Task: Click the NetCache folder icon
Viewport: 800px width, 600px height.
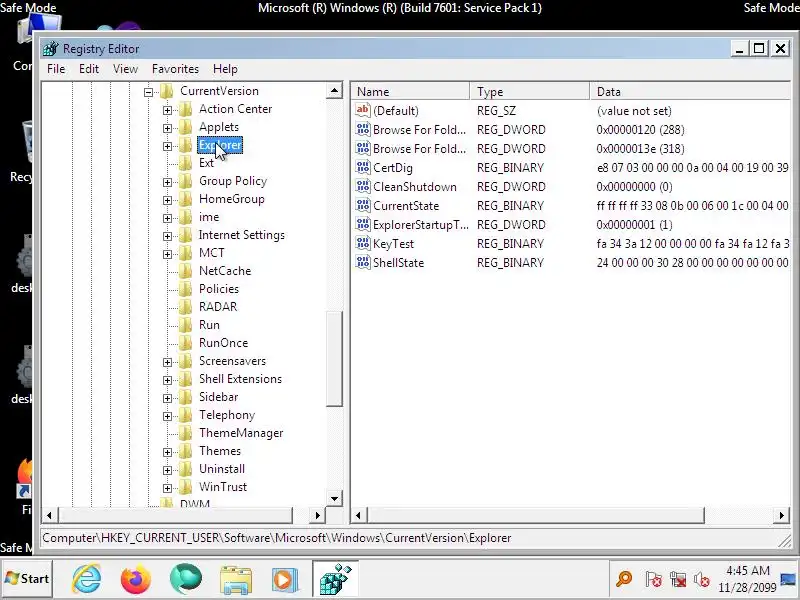Action: [185, 271]
